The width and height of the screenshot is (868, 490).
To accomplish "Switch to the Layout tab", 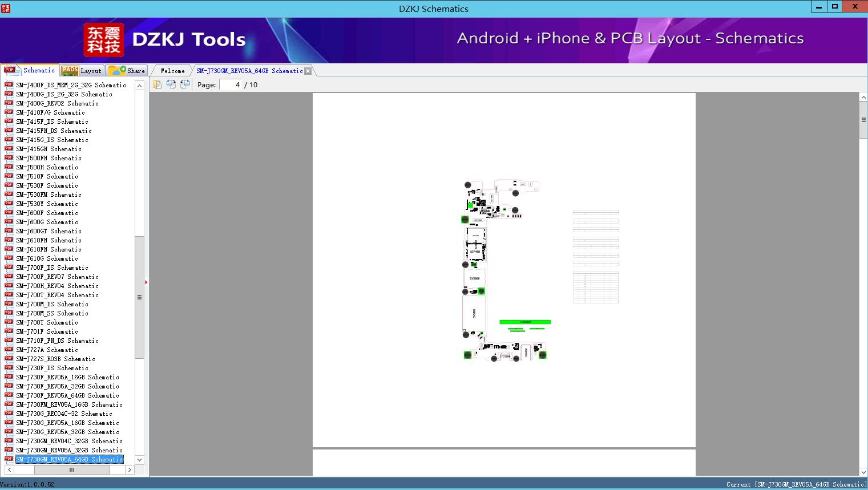I will tap(82, 71).
